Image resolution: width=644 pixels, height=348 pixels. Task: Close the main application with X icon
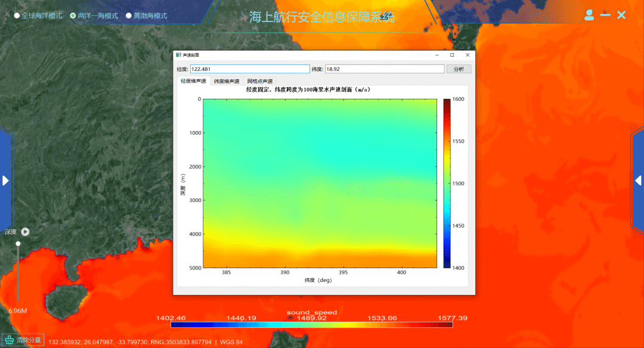coord(621,15)
